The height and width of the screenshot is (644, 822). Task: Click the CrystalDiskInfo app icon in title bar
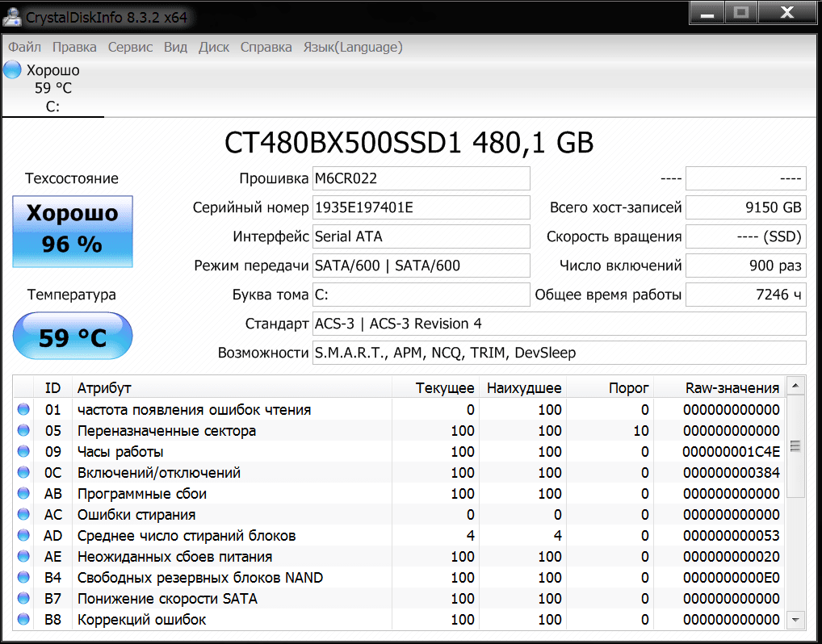point(12,15)
